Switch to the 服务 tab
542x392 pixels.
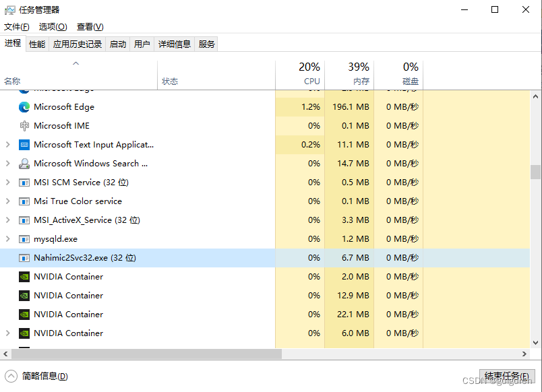tap(207, 44)
